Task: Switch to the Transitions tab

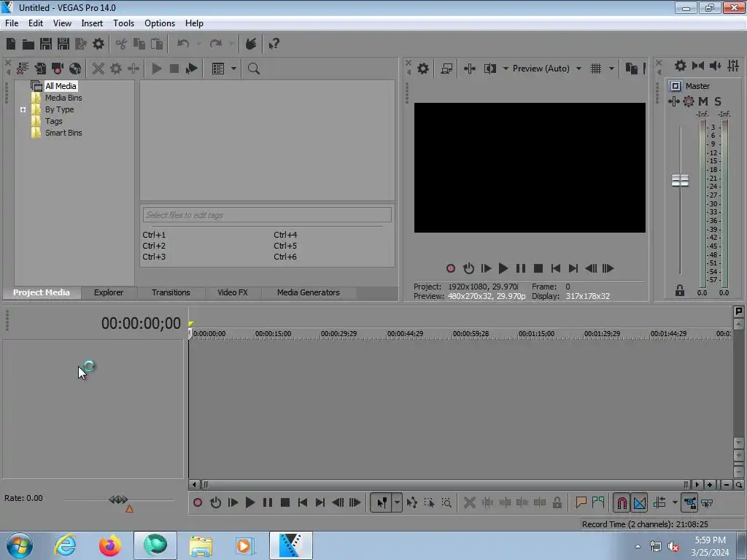Action: click(x=171, y=292)
